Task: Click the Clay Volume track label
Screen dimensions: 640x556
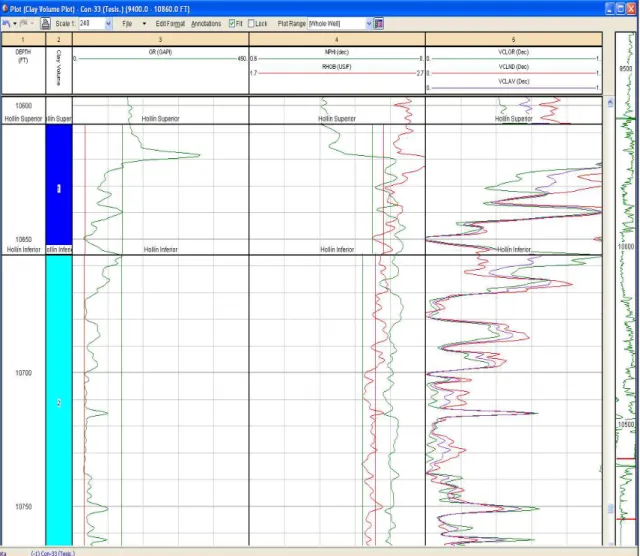Action: (x=59, y=68)
